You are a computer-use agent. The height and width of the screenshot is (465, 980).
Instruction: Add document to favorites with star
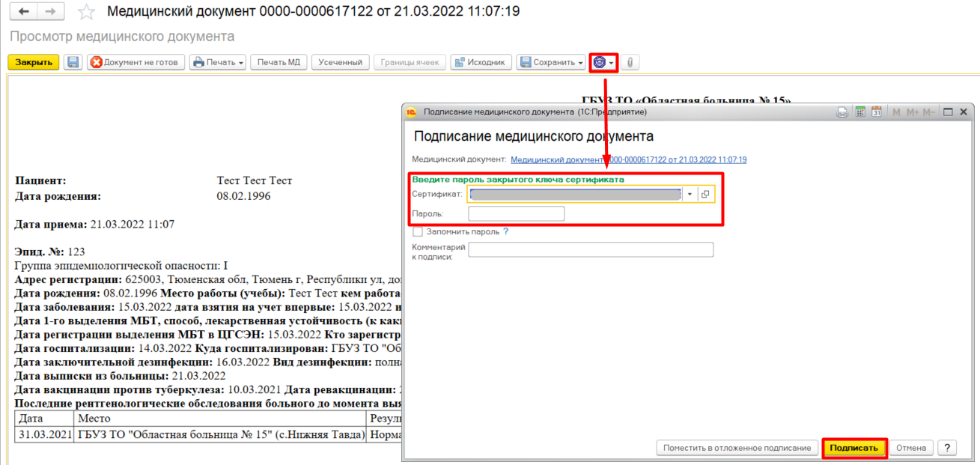pyautogui.click(x=87, y=12)
